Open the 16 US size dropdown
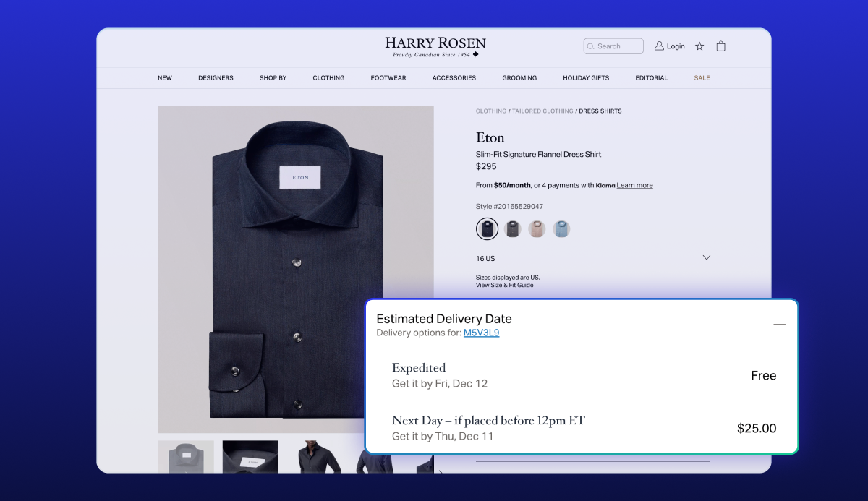The width and height of the screenshot is (868, 501). 593,258
